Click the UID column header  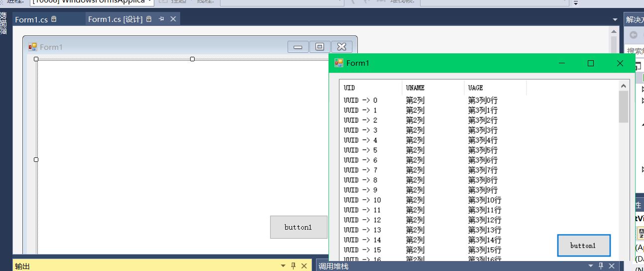point(371,88)
